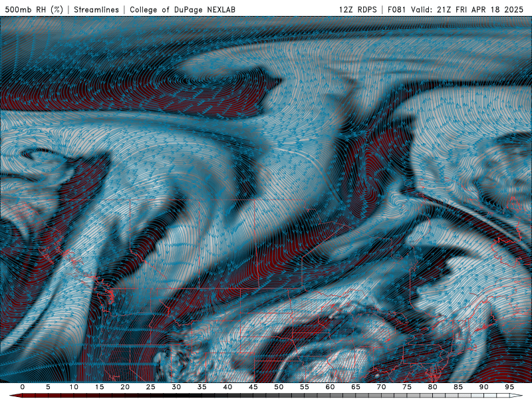This screenshot has height=399, width=532.
Task: Click the colorbar label "55"
Action: pyautogui.click(x=305, y=387)
